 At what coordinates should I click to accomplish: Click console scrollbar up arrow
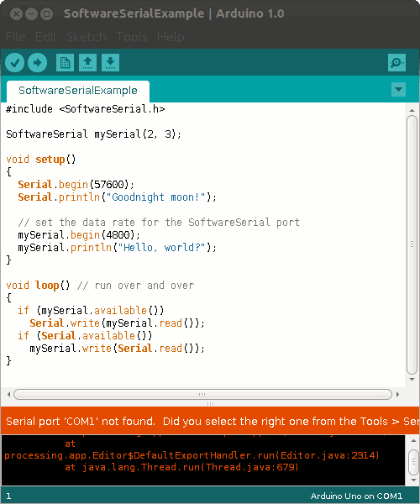413,441
